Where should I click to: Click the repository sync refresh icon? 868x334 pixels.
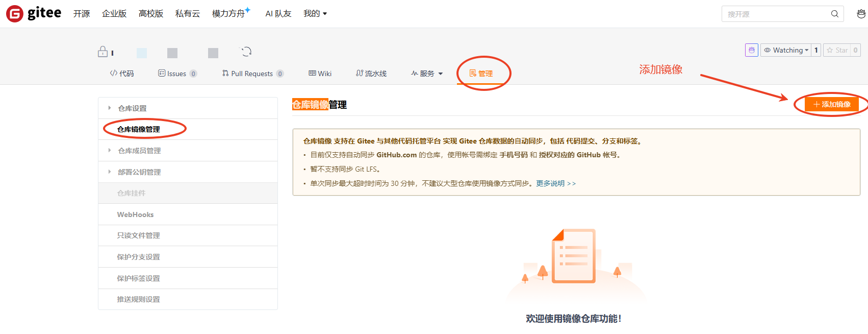pos(246,52)
